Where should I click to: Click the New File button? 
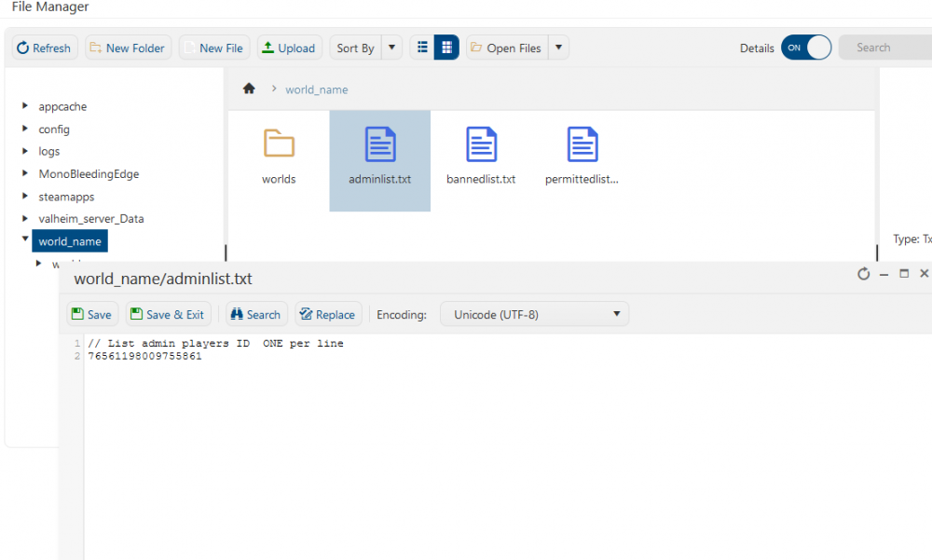214,48
